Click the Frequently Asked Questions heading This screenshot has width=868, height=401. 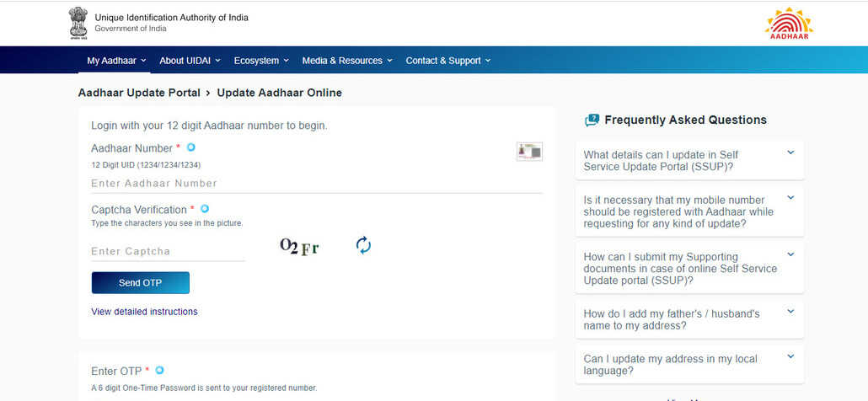tap(685, 120)
